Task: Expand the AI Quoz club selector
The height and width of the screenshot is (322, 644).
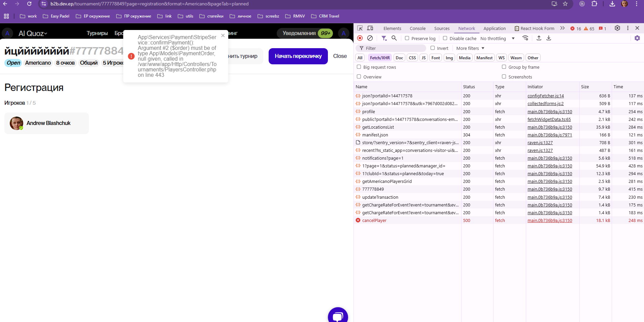Action: pyautogui.click(x=33, y=33)
